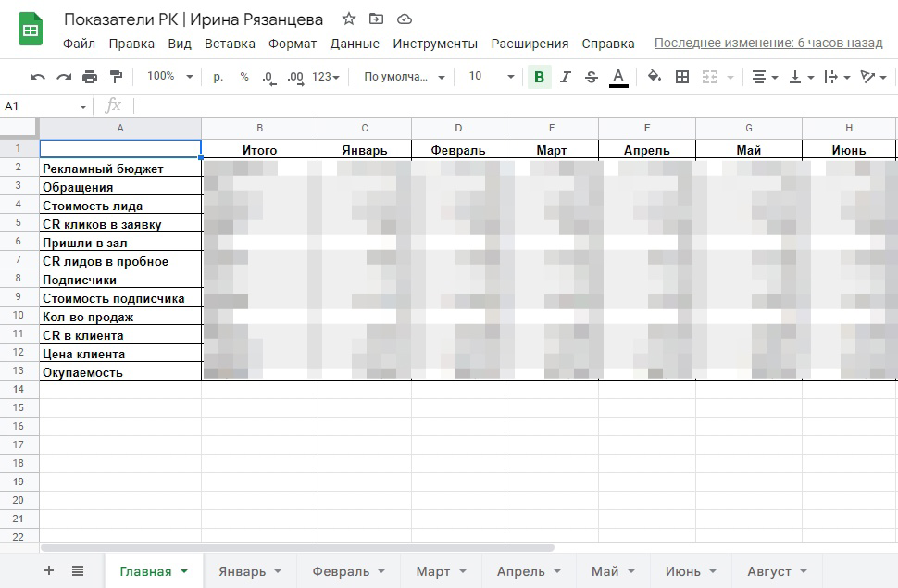The height and width of the screenshot is (588, 898).
Task: Open the Файл menu
Action: 79,44
